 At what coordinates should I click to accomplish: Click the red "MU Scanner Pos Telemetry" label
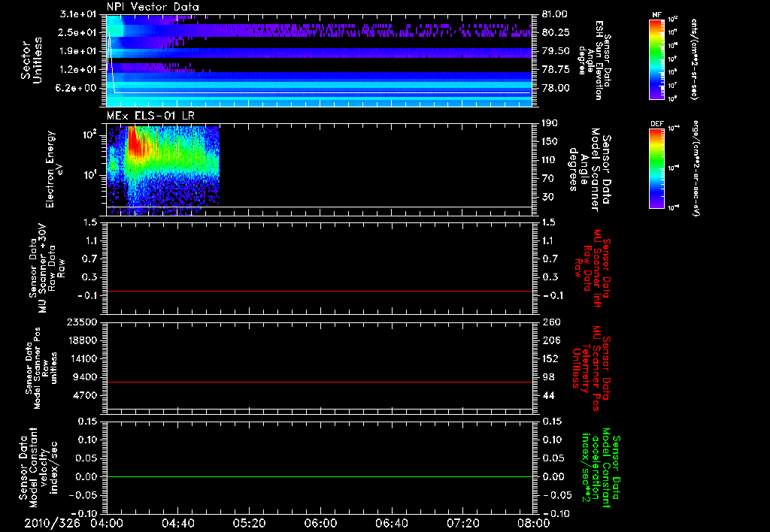(x=591, y=368)
